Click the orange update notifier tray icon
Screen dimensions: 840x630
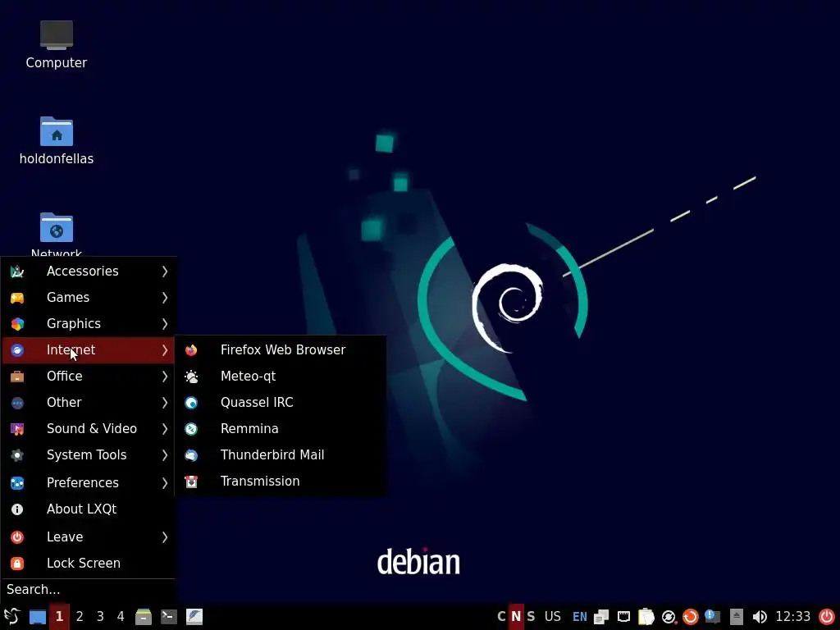691,617
